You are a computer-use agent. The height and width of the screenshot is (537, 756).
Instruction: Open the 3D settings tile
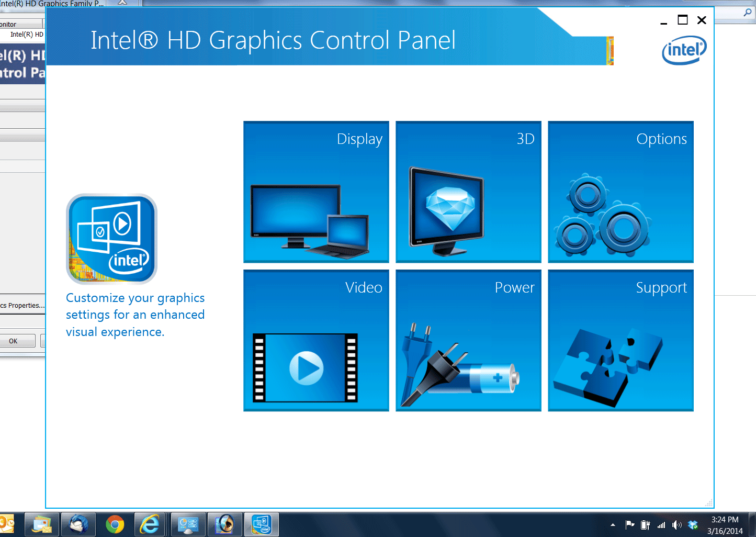(x=468, y=192)
